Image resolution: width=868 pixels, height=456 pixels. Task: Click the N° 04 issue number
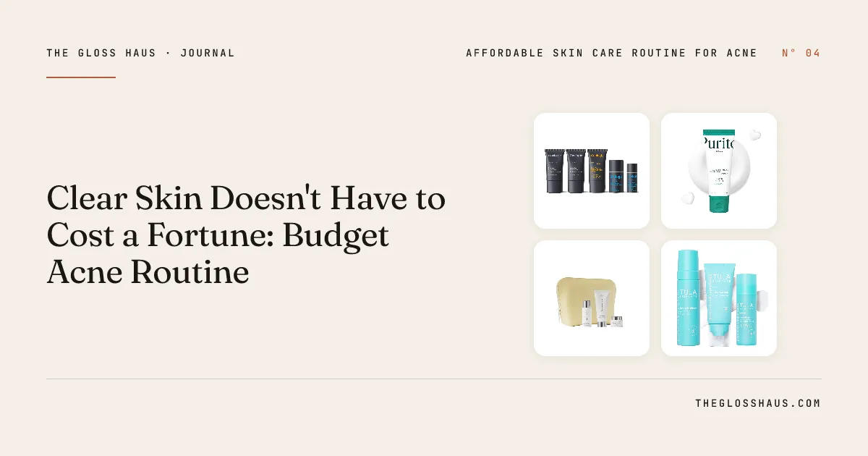[x=801, y=53]
